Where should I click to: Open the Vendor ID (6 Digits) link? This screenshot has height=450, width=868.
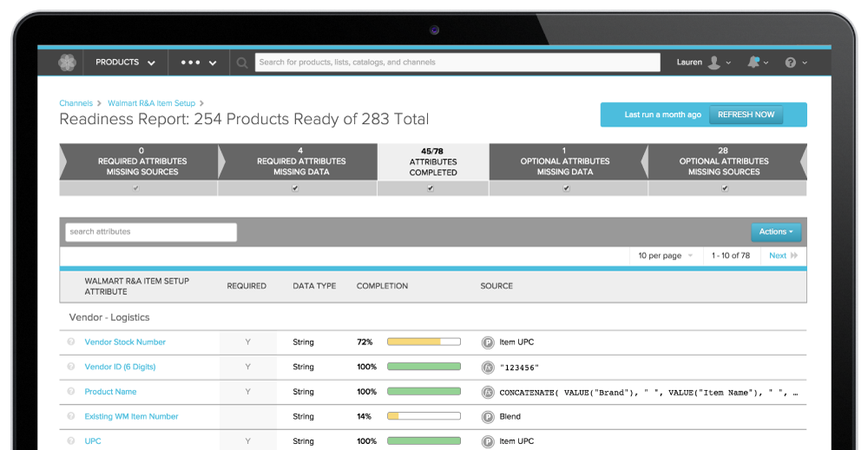(x=120, y=368)
